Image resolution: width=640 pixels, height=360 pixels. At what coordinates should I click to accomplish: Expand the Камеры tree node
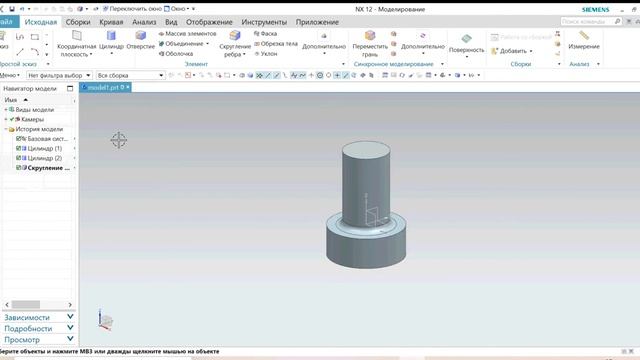pyautogui.click(x=6, y=119)
